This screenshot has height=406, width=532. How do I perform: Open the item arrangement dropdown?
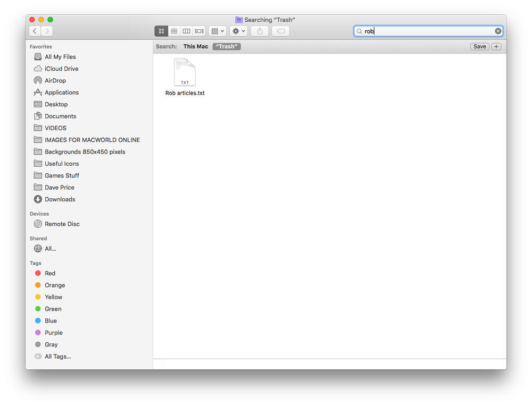[x=218, y=31]
